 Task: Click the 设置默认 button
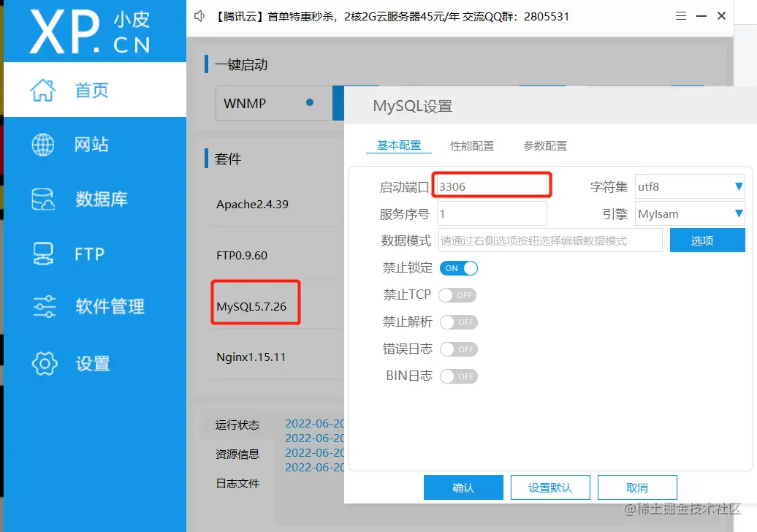point(550,487)
